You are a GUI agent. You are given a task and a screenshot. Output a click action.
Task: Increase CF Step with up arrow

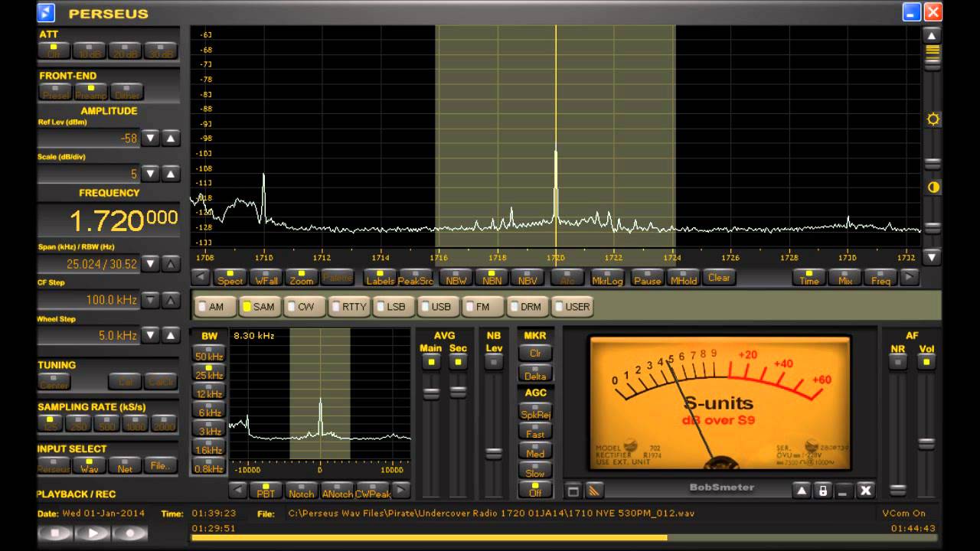(171, 299)
